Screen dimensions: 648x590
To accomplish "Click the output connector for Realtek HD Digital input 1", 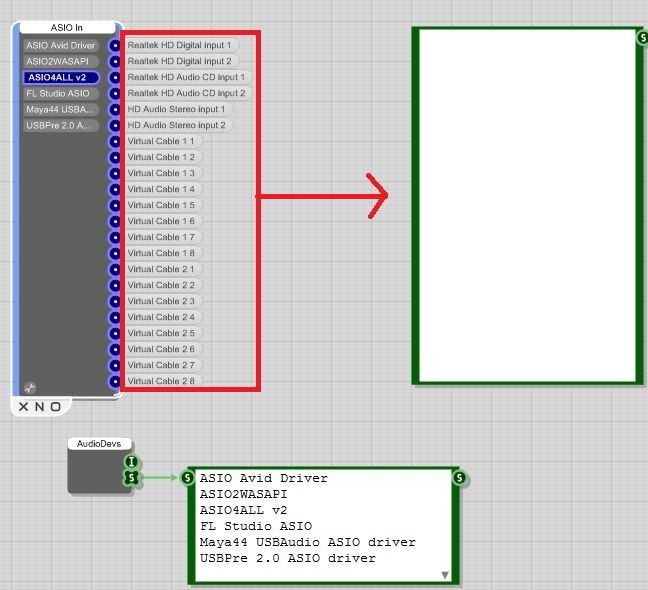I will pos(115,45).
